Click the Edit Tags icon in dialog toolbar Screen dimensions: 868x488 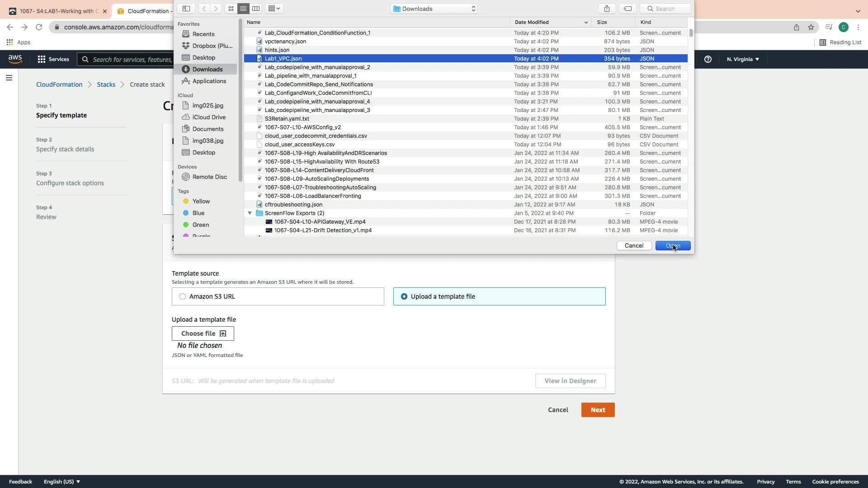pyautogui.click(x=628, y=9)
